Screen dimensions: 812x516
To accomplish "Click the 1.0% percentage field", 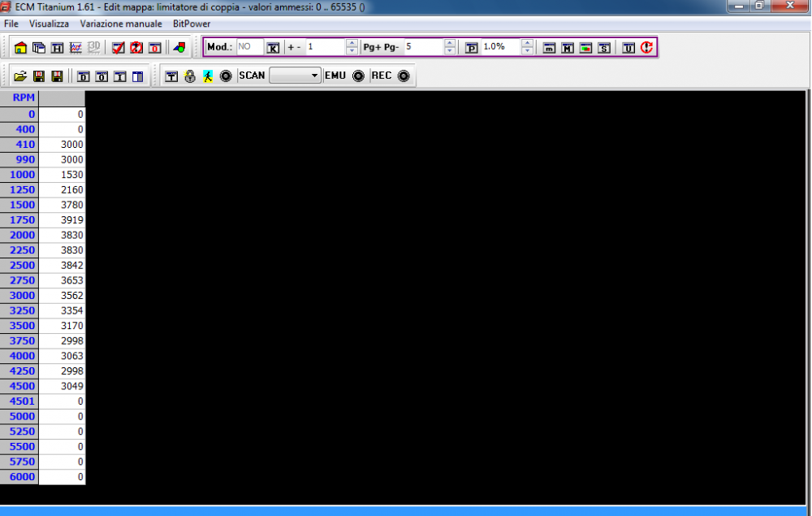I will coord(501,47).
